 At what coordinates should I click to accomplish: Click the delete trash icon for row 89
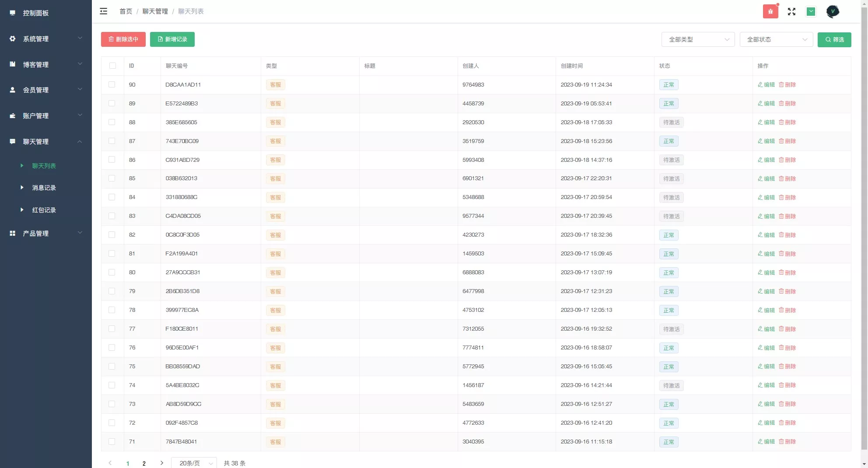click(781, 104)
